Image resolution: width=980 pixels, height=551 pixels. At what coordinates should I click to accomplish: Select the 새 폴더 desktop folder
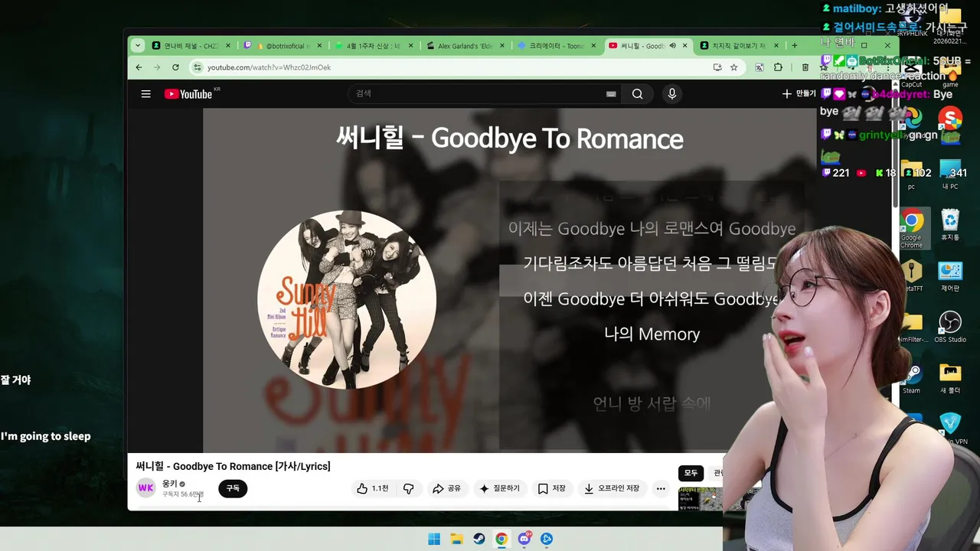pyautogui.click(x=950, y=379)
